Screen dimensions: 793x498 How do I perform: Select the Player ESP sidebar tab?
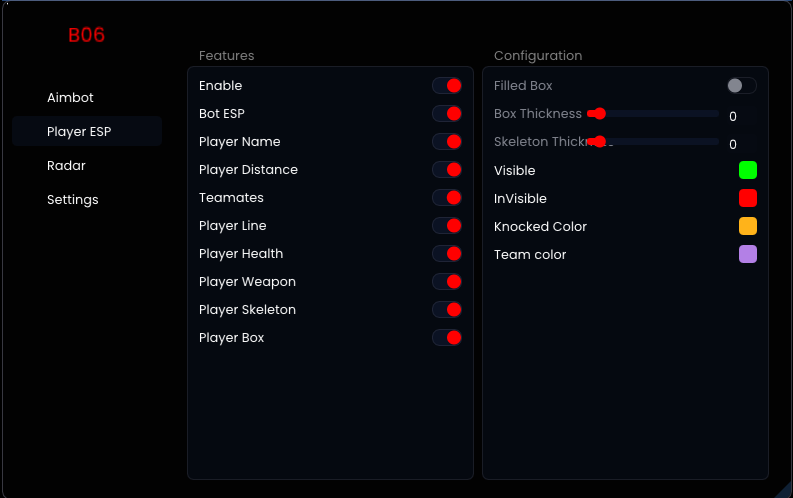pos(79,132)
